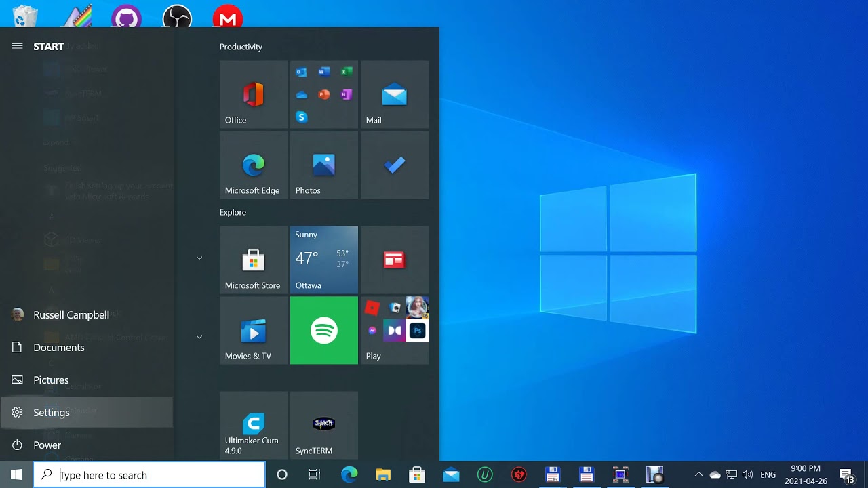This screenshot has height=488, width=868.
Task: Open the Dolby icon in Play tile
Action: pyautogui.click(x=395, y=331)
